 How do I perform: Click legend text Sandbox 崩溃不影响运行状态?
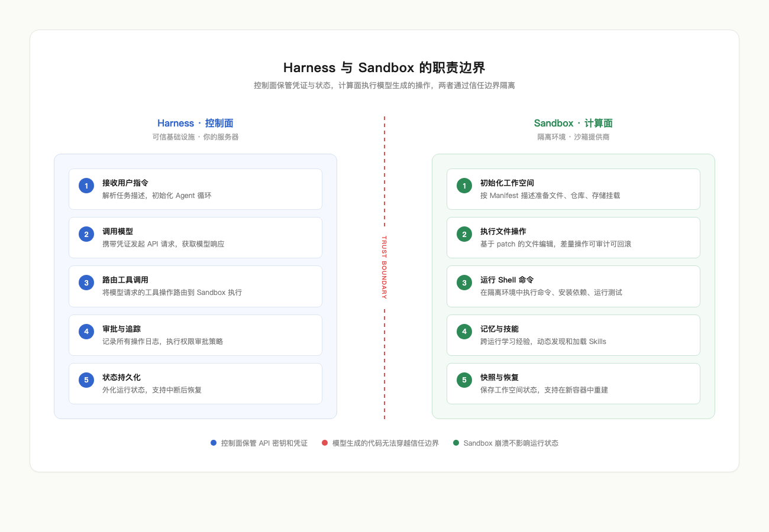point(511,443)
